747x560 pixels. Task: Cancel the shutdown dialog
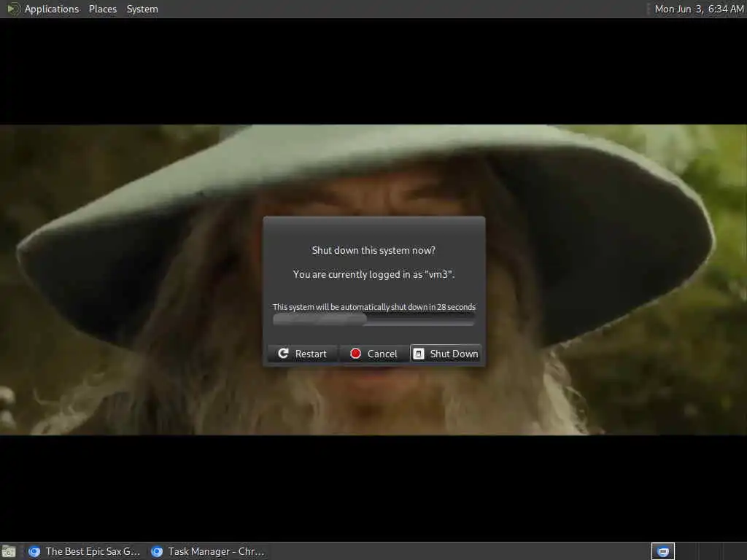[x=373, y=354]
